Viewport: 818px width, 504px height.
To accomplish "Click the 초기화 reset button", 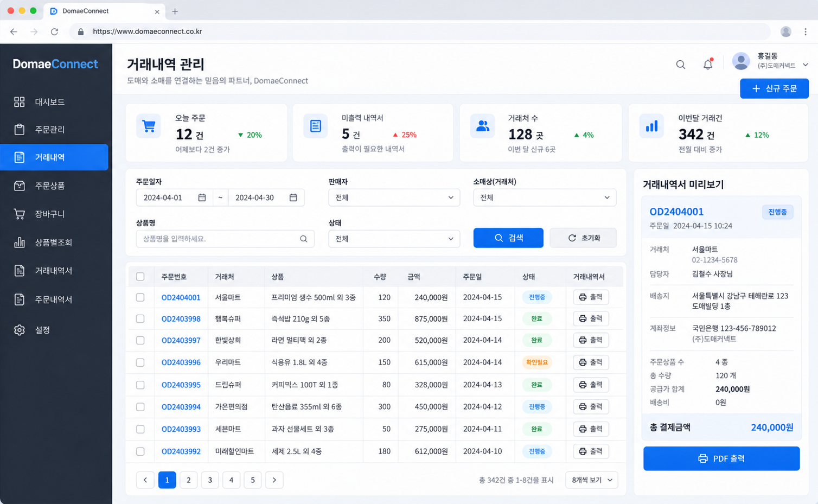I will pos(583,238).
